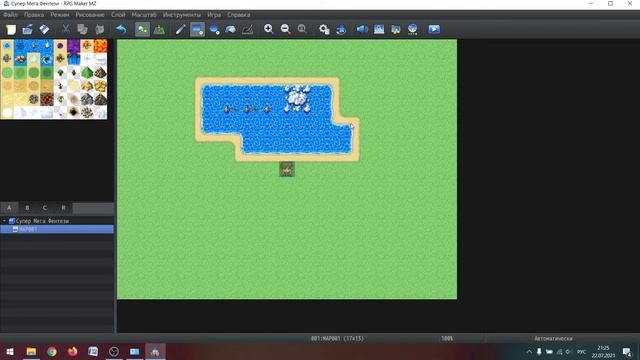This screenshot has height=360, width=640.
Task: Switch to tileset tab R
Action: 63,208
